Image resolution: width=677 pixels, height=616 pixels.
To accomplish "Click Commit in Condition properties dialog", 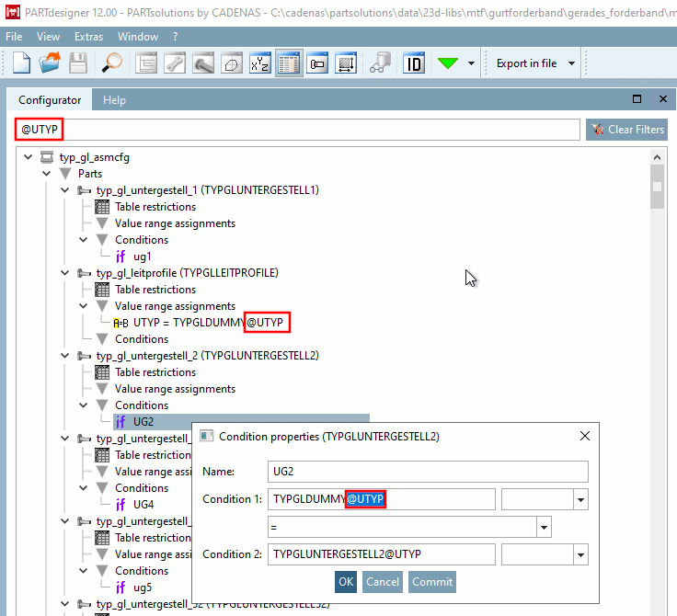I will [432, 582].
